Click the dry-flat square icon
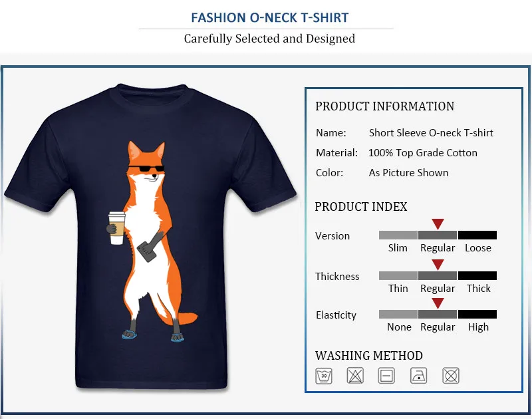532x419 pixels. pos(386,376)
